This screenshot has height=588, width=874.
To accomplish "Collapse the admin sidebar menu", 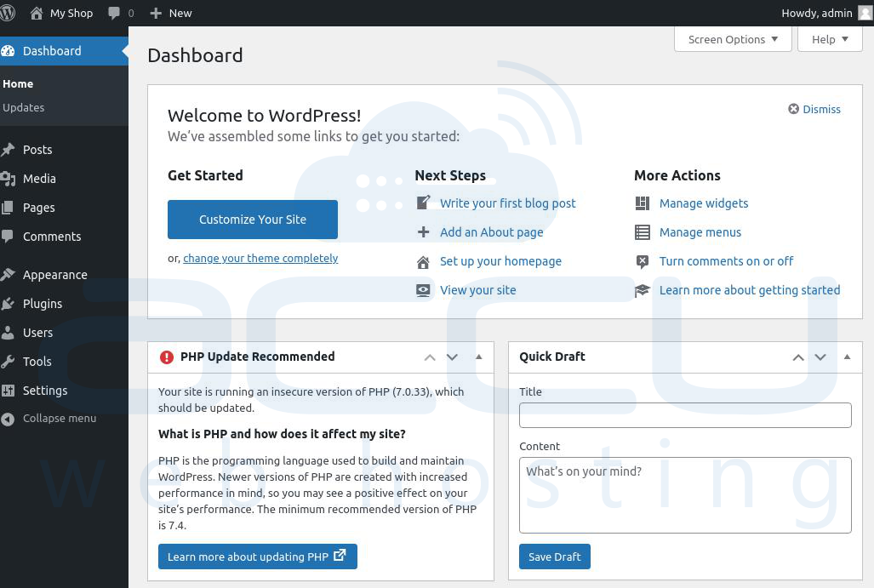I will coord(49,418).
